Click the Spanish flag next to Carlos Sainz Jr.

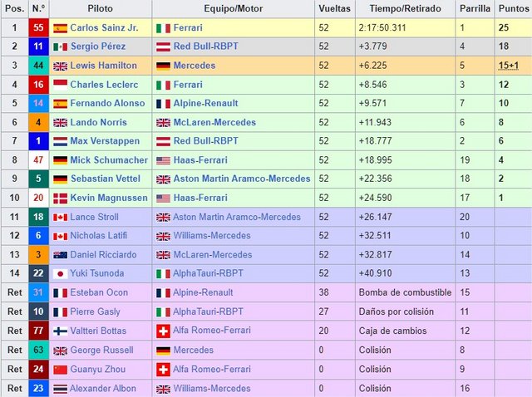tap(61, 28)
